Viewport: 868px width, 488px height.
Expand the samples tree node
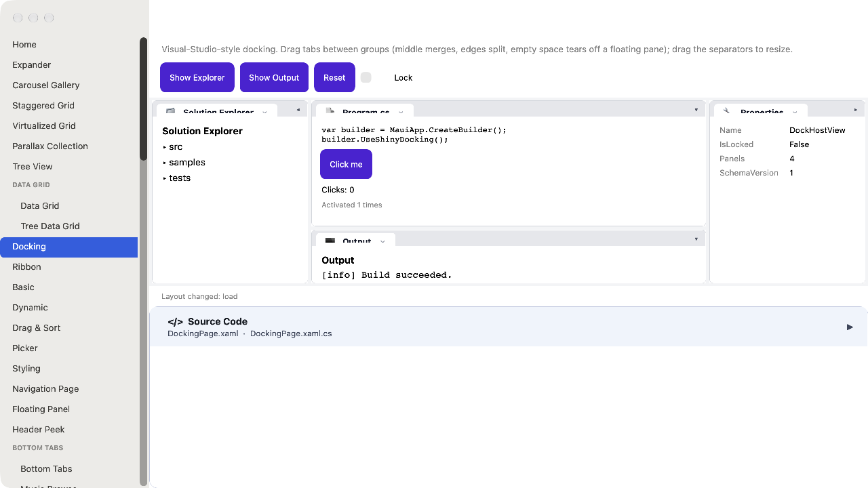(165, 163)
